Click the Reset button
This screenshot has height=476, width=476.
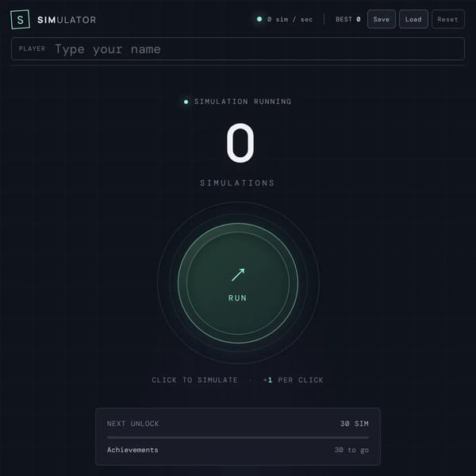447,19
